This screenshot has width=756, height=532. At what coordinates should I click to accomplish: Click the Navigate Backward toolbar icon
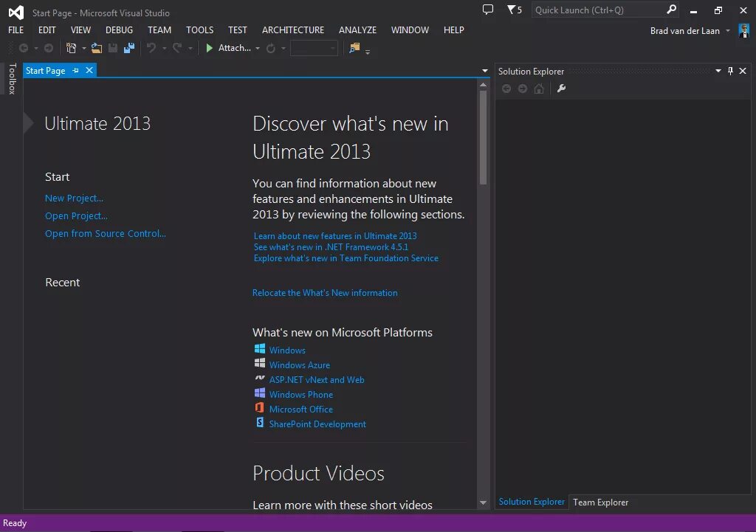(x=23, y=48)
